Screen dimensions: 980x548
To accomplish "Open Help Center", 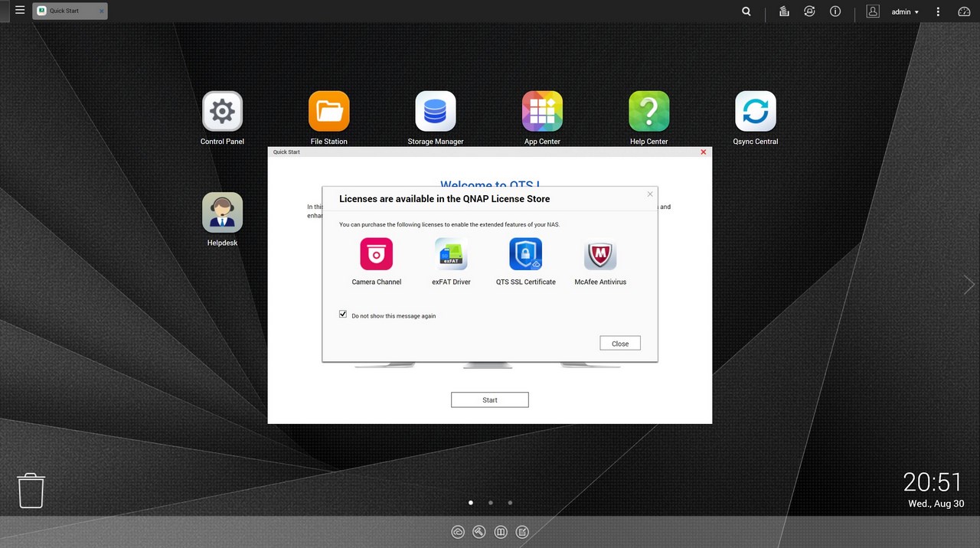I will tap(649, 112).
